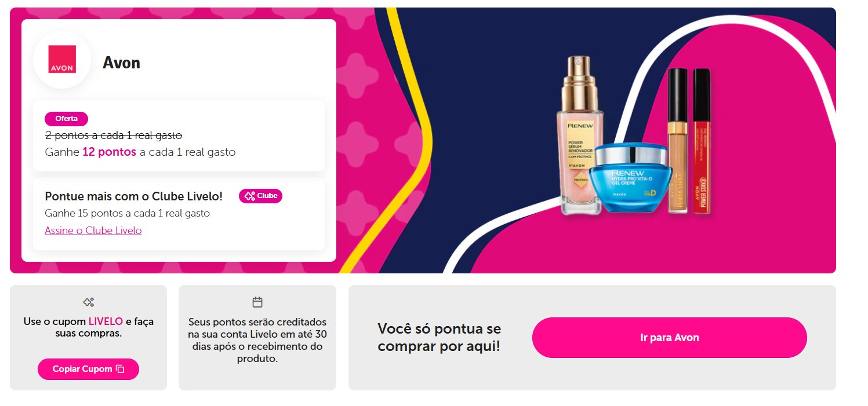Click the copy icon in Copiar Cupom

coord(120,369)
